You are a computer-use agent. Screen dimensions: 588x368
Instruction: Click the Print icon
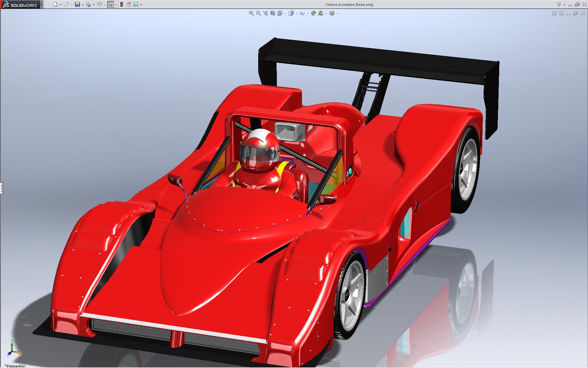point(88,4)
